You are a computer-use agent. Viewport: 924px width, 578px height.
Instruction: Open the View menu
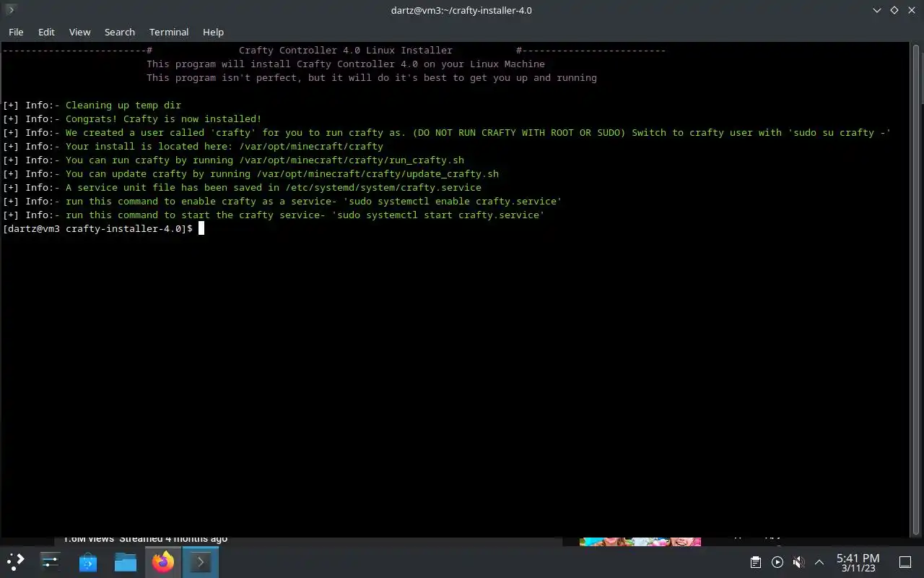point(79,32)
